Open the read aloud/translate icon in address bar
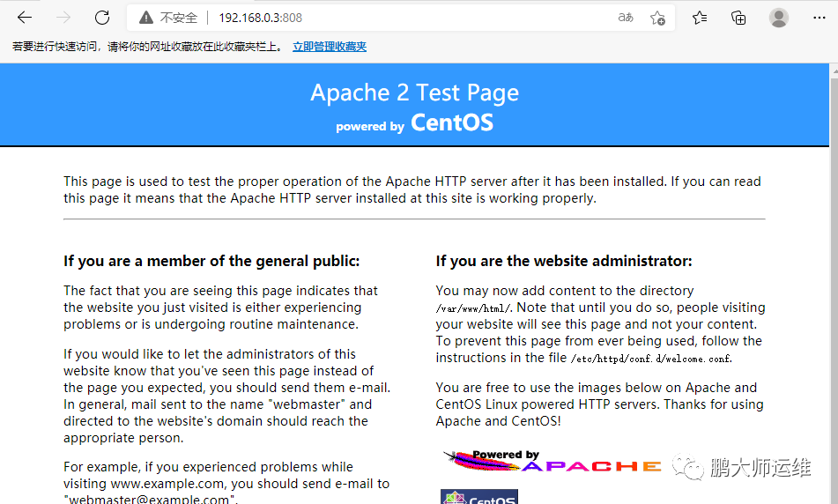This screenshot has height=504, width=838. pyautogui.click(x=626, y=18)
